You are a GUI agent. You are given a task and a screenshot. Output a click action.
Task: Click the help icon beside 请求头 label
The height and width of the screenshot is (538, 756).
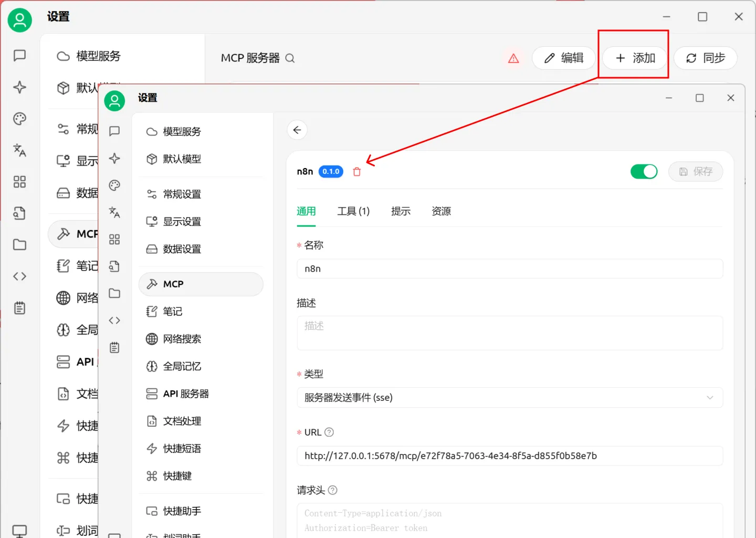pos(332,490)
